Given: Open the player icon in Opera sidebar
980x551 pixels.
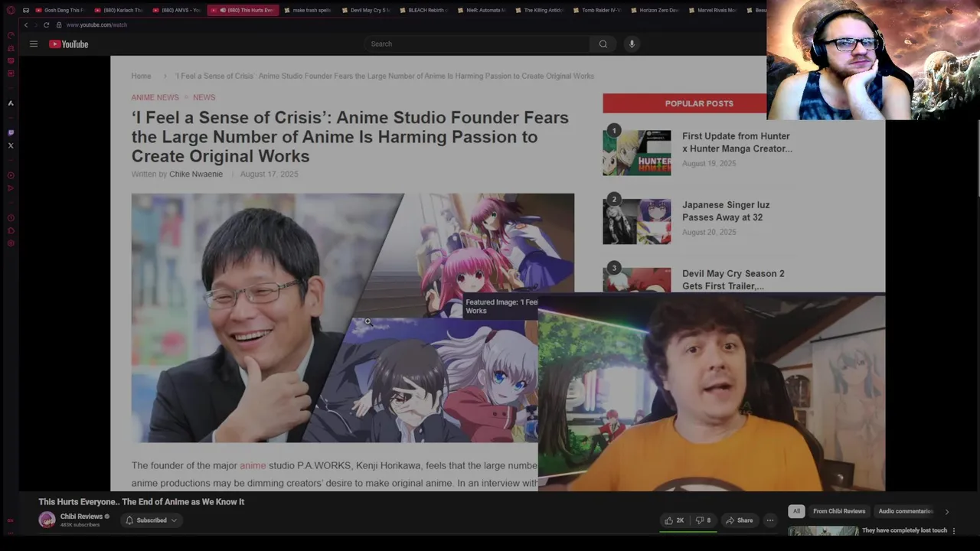Looking at the screenshot, I should [11, 175].
